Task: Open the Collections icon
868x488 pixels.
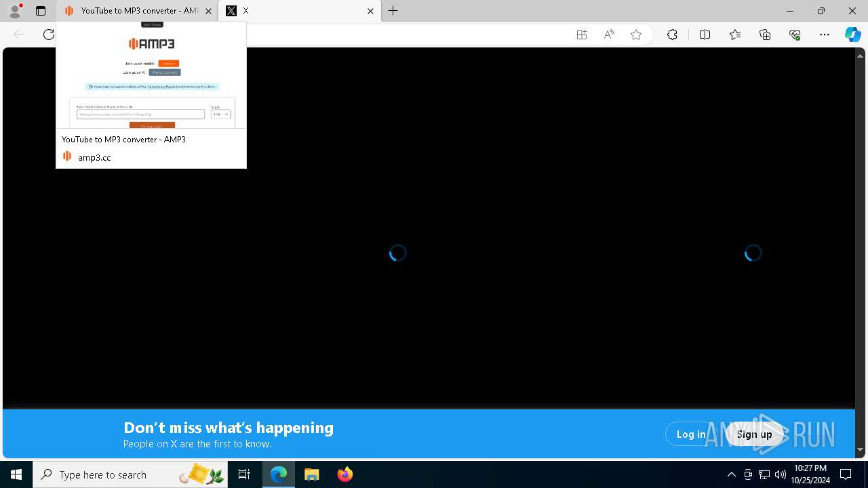Action: click(765, 35)
